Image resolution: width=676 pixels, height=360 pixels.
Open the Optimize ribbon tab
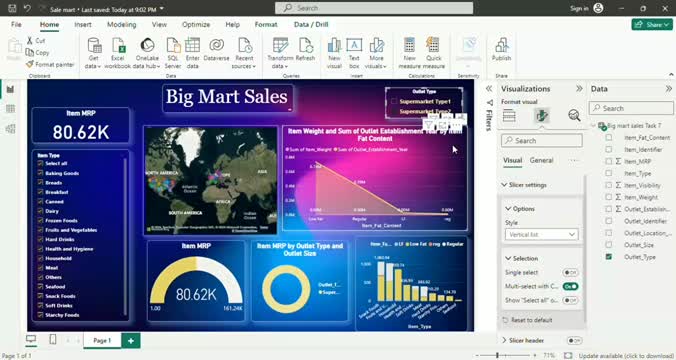coord(196,25)
